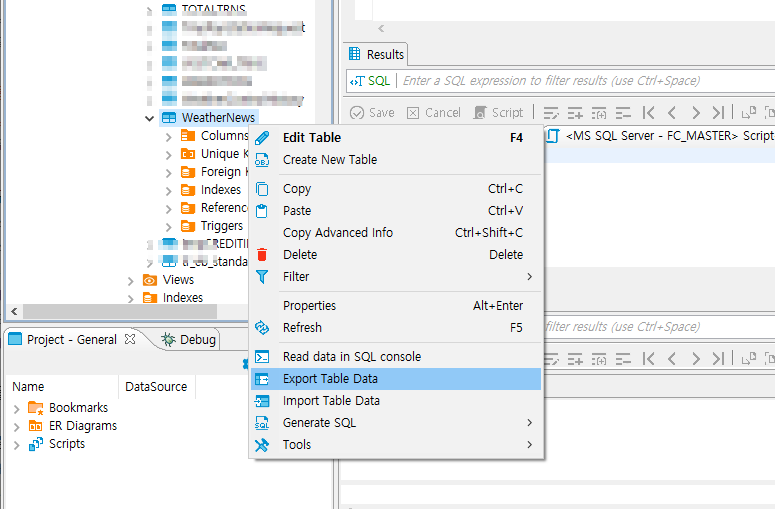Go to first row in upper results toolbar
Screen dimensions: 775x509
coord(648,113)
